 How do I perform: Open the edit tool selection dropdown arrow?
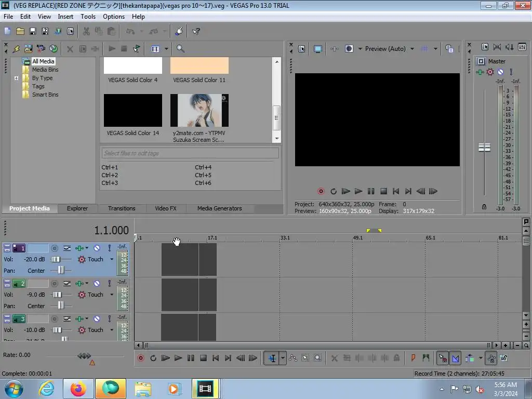click(x=283, y=358)
